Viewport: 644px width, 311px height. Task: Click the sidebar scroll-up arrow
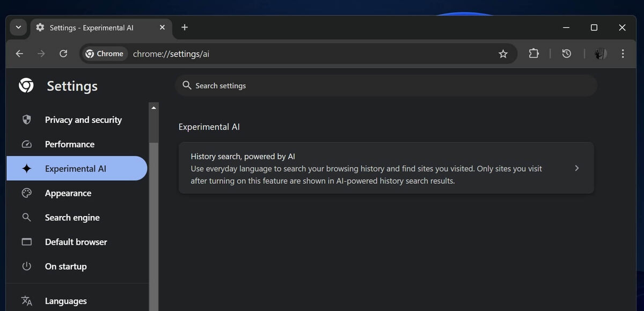[x=154, y=108]
